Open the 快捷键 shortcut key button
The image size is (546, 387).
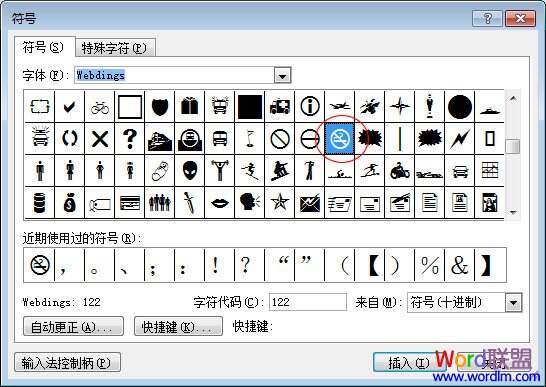click(x=178, y=327)
